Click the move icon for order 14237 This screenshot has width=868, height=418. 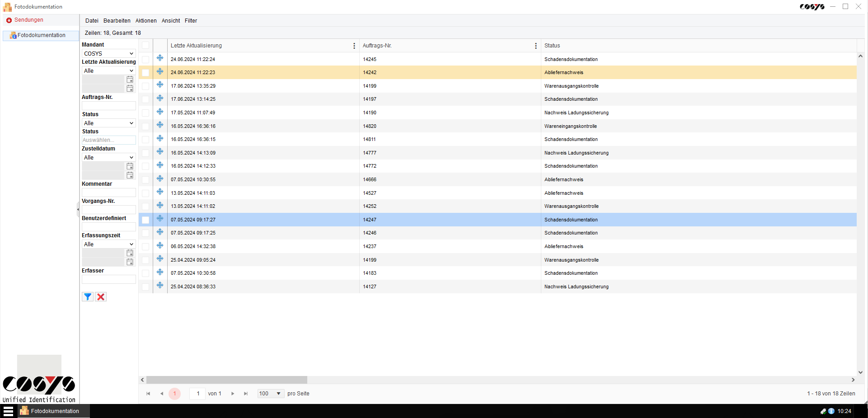tap(160, 245)
